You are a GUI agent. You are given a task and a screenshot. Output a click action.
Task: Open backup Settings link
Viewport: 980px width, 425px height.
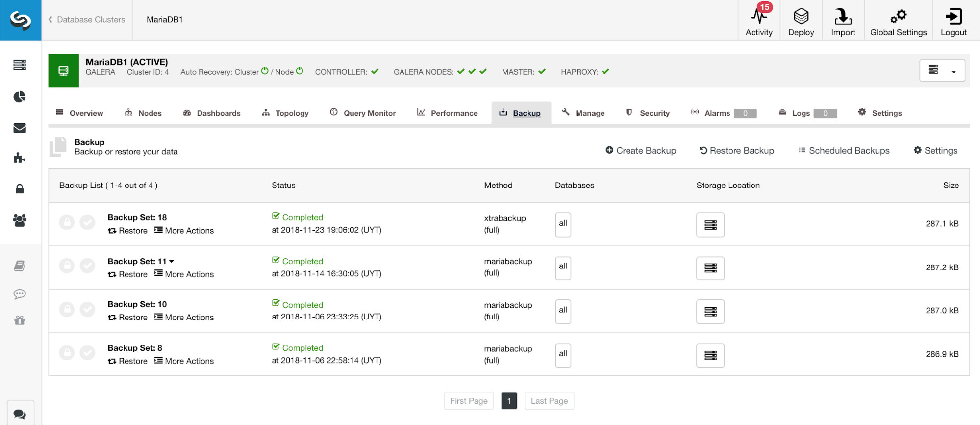point(935,151)
